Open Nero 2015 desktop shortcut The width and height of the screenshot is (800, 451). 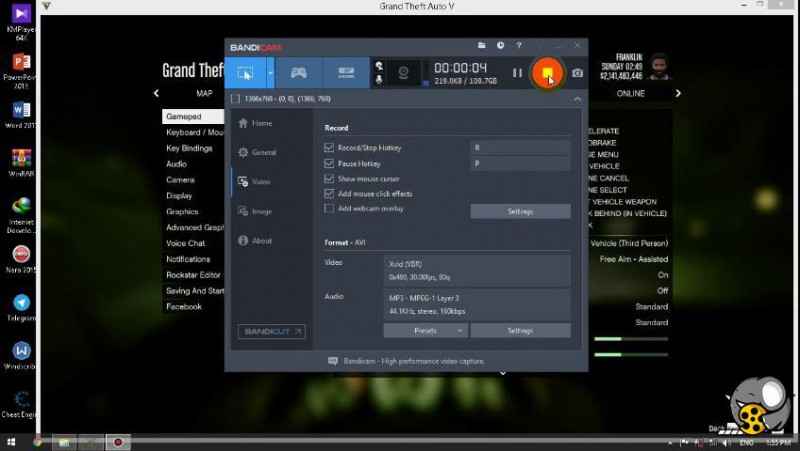point(21,259)
